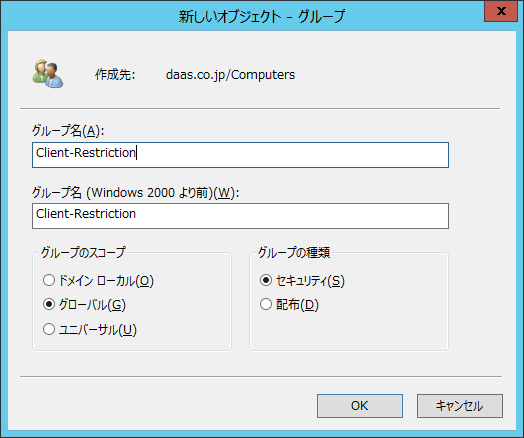524x438 pixels.
Task: Click the ドメイン ローカル(O) label text
Action: tap(106, 281)
